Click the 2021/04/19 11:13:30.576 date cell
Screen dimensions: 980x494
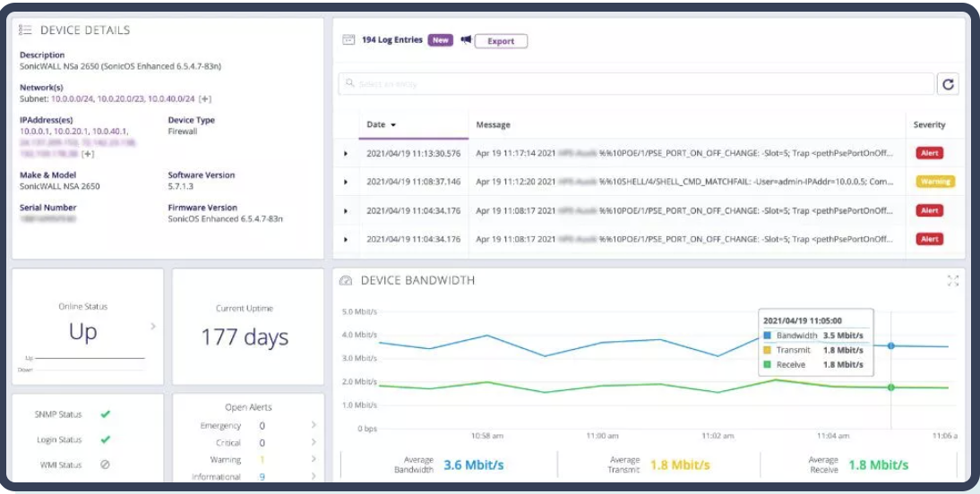(x=413, y=153)
